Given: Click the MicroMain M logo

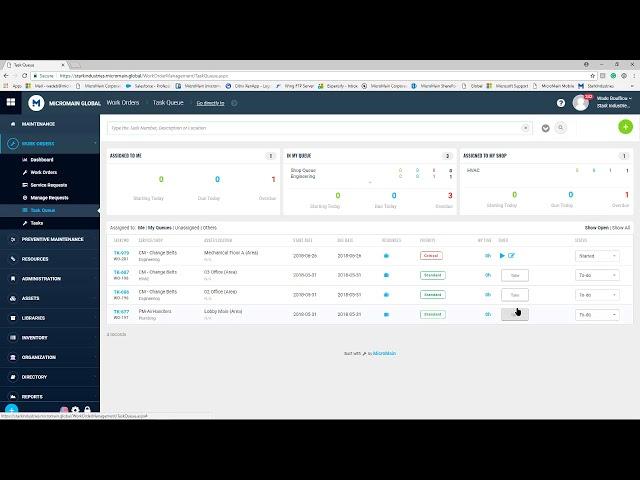Looking at the screenshot, I should (x=36, y=103).
